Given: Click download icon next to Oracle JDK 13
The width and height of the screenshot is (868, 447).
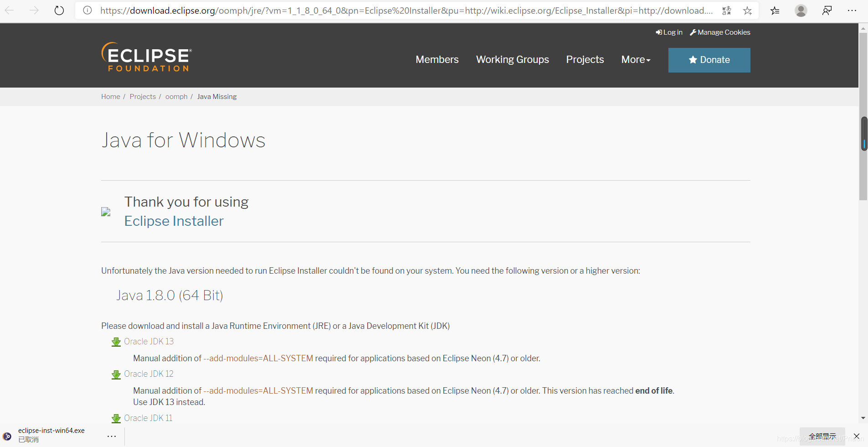Looking at the screenshot, I should click(116, 342).
